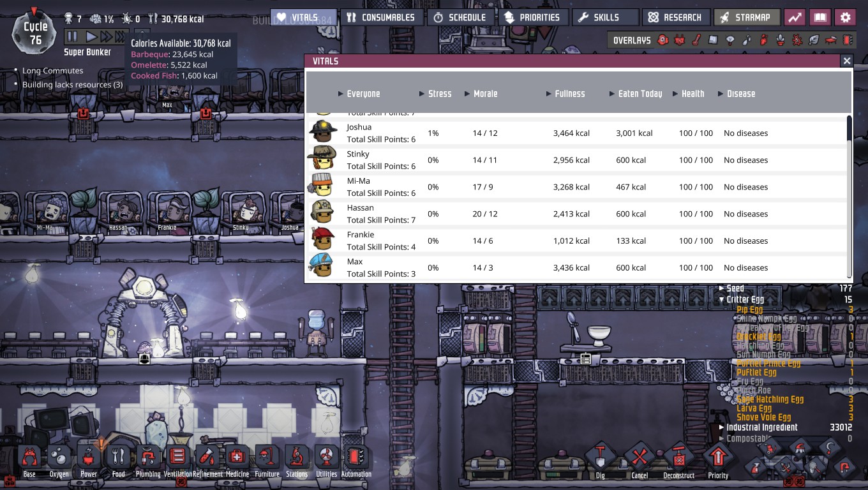Toggle the Materials overlay
The image size is (868, 490).
[713, 40]
